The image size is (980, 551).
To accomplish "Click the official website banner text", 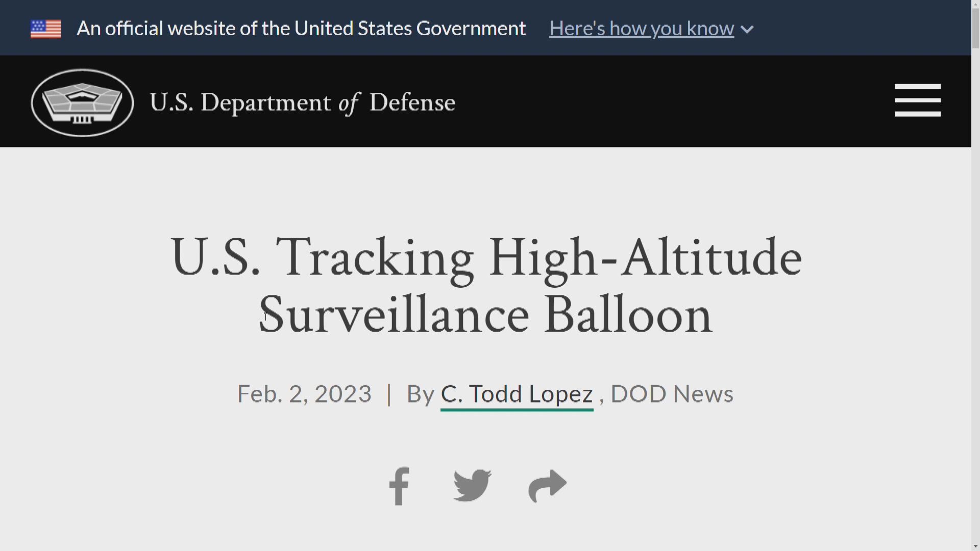I will 301,29.
